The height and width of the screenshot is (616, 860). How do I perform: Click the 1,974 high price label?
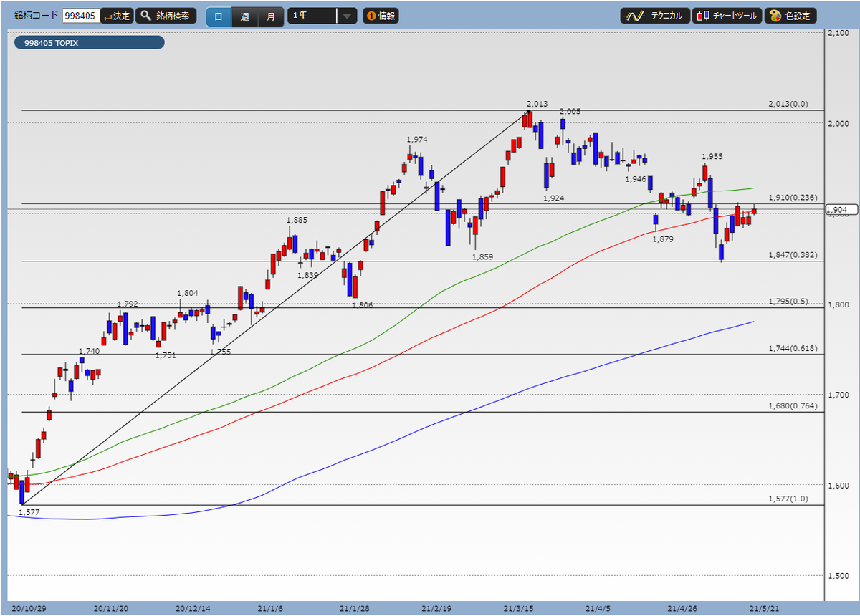click(x=417, y=140)
